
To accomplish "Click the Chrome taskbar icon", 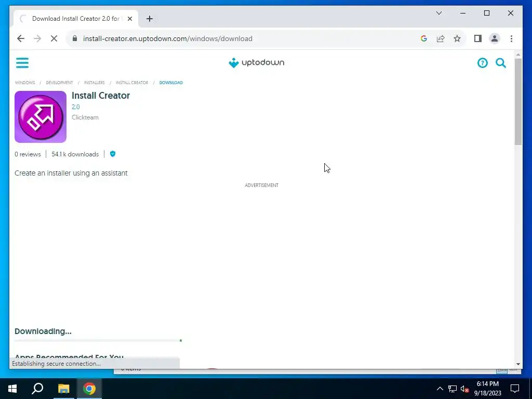I will (89, 389).
